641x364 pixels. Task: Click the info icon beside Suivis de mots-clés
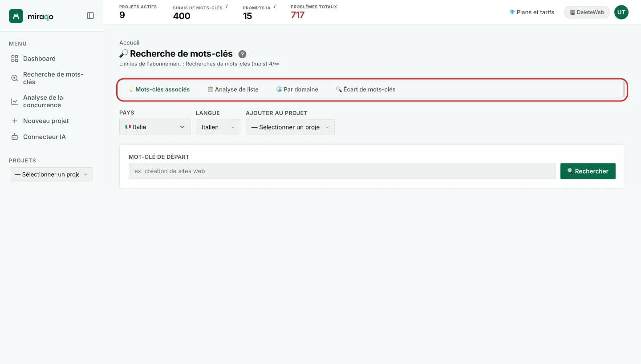(227, 6)
